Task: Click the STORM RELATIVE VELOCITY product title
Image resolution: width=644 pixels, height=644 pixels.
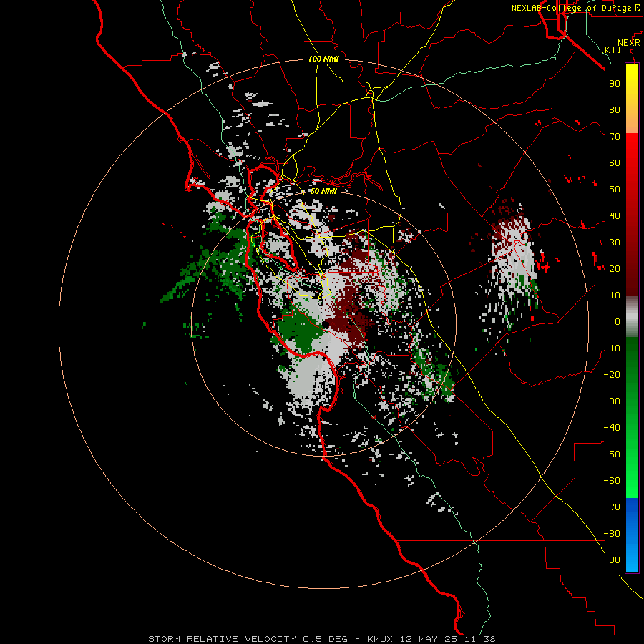Action: click(223, 639)
